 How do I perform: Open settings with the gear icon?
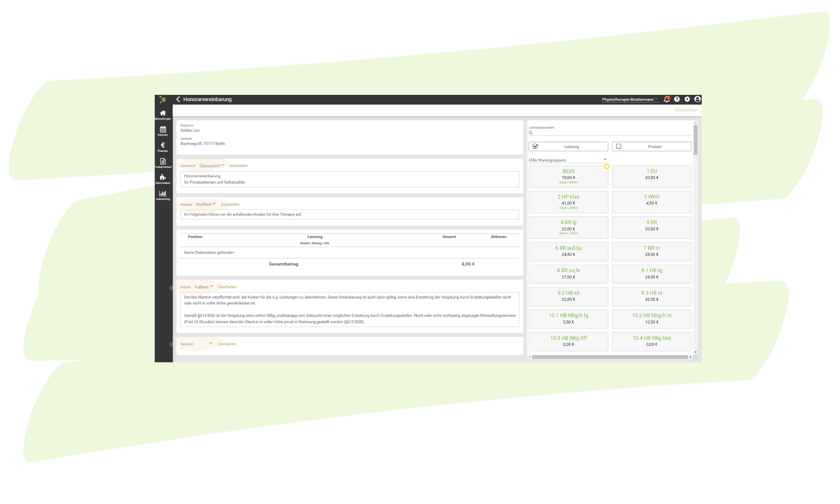point(687,99)
